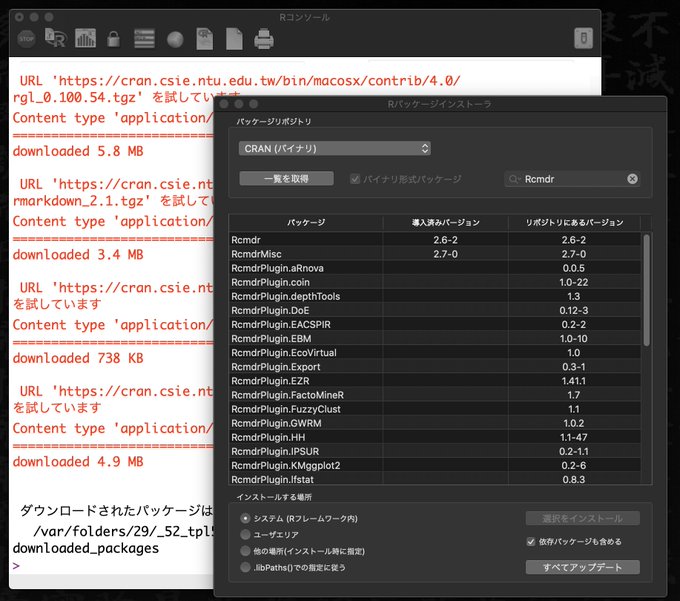Select RcmdrPlugin.coin in the list

click(x=435, y=282)
